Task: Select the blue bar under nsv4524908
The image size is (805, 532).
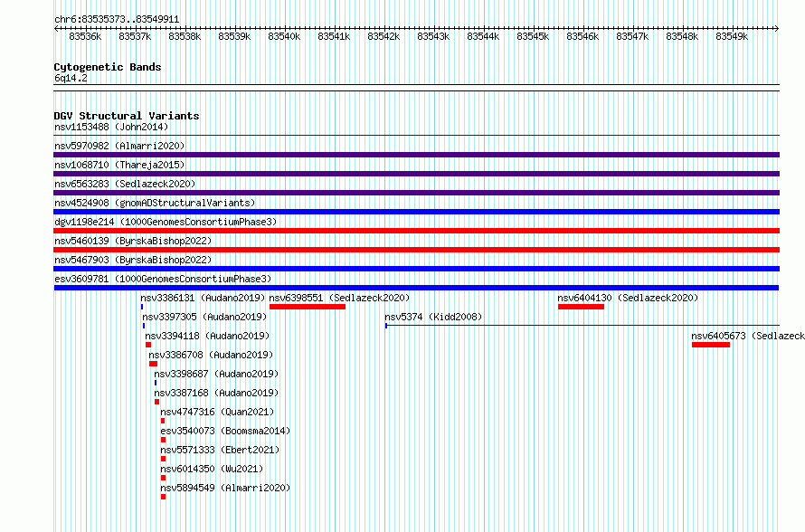Action: [416, 212]
